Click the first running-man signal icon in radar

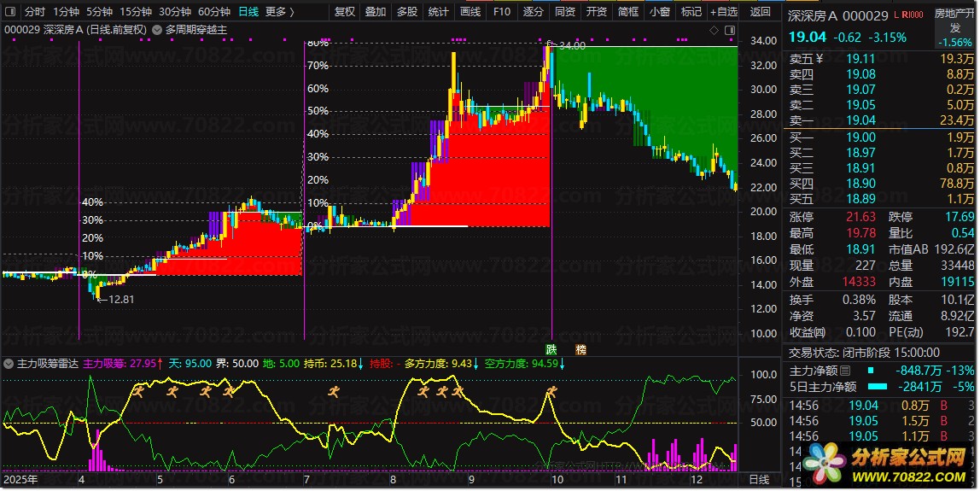pyautogui.click(x=138, y=392)
